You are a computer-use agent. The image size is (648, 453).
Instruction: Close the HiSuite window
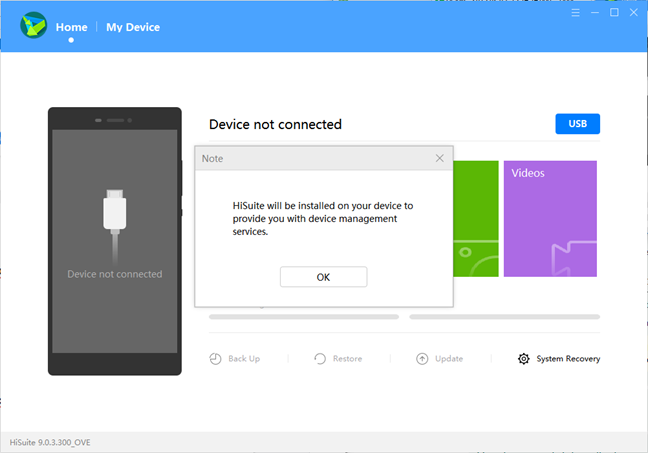(x=634, y=13)
